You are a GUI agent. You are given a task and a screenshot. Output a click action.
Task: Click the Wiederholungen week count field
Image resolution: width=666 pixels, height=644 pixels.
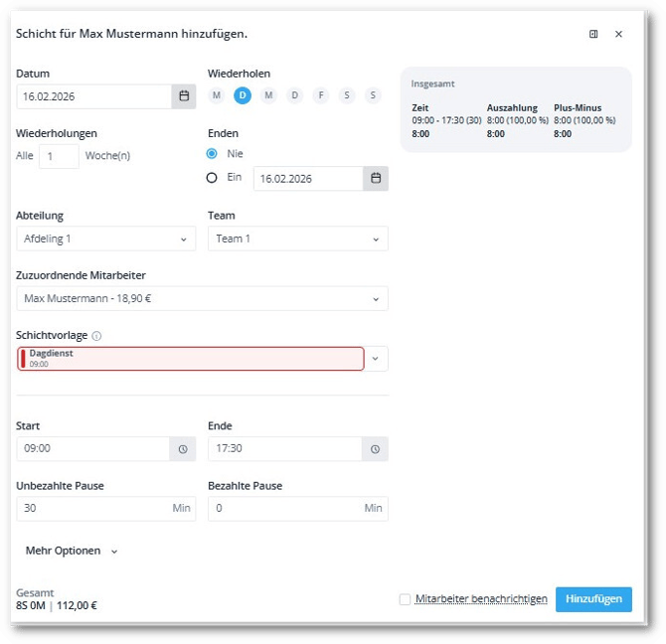tap(59, 156)
